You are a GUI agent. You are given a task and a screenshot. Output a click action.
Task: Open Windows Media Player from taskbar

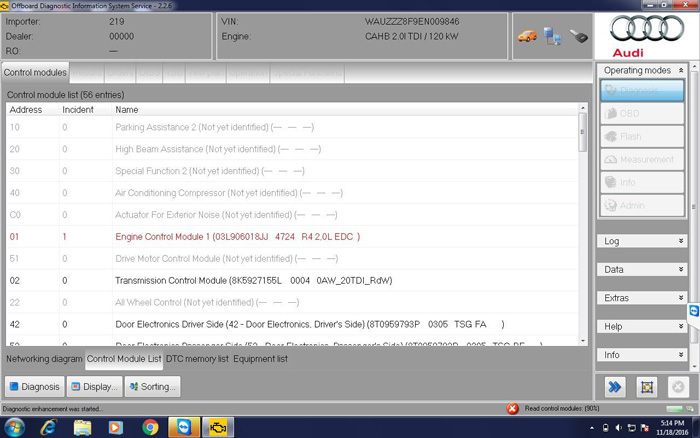pyautogui.click(x=116, y=427)
